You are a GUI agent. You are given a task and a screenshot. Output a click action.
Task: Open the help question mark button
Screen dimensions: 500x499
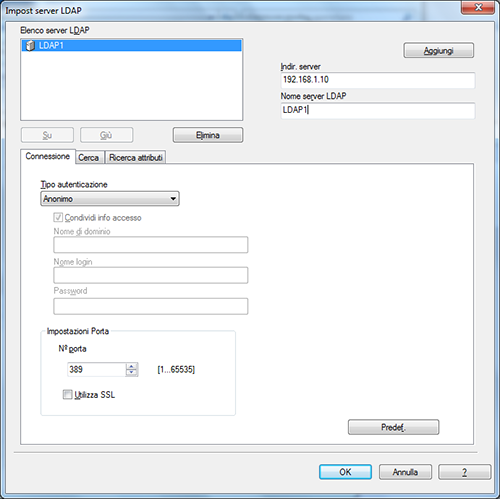coord(464,472)
